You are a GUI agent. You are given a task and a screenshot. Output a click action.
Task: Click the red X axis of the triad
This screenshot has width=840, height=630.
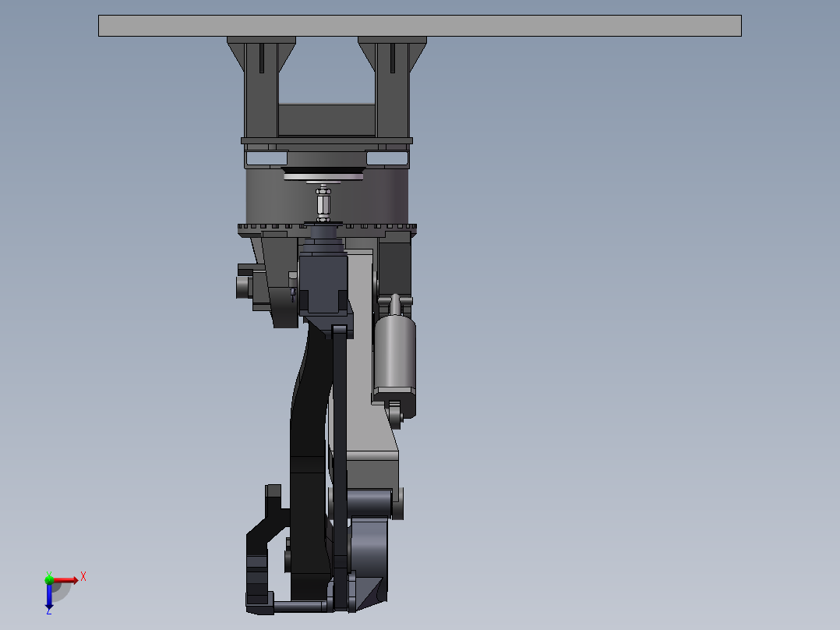(x=65, y=580)
